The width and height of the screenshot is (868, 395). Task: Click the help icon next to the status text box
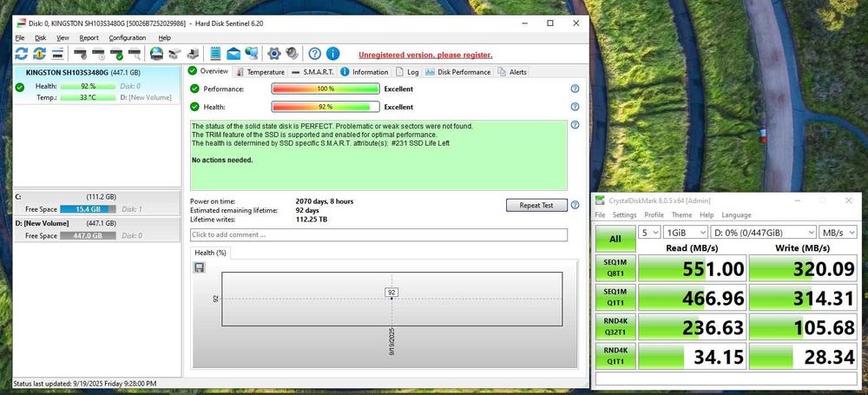point(575,125)
